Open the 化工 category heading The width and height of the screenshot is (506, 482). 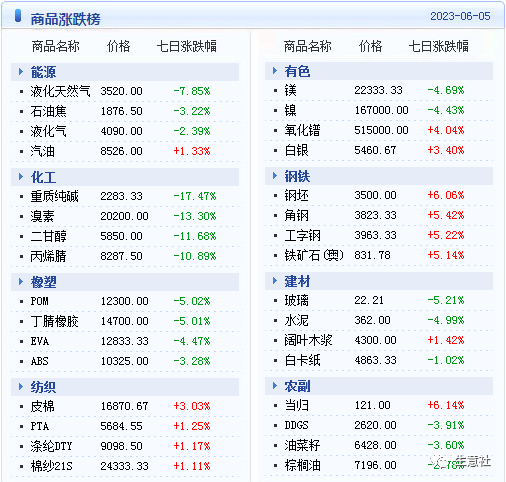[43, 177]
